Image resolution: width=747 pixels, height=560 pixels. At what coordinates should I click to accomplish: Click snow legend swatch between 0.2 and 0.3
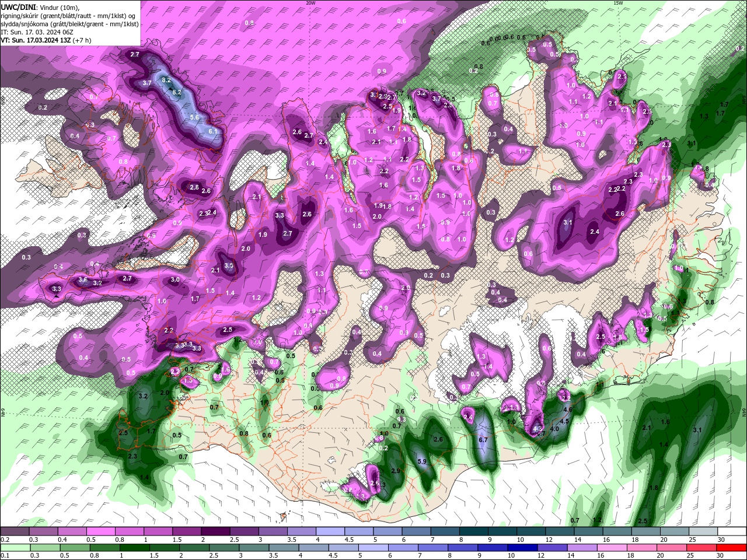pyautogui.click(x=15, y=531)
